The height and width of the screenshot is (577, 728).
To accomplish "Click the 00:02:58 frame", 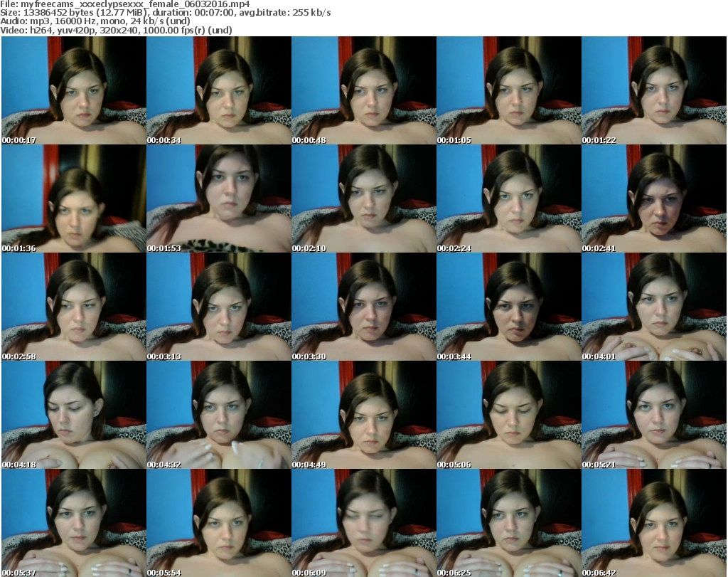I will [73, 307].
